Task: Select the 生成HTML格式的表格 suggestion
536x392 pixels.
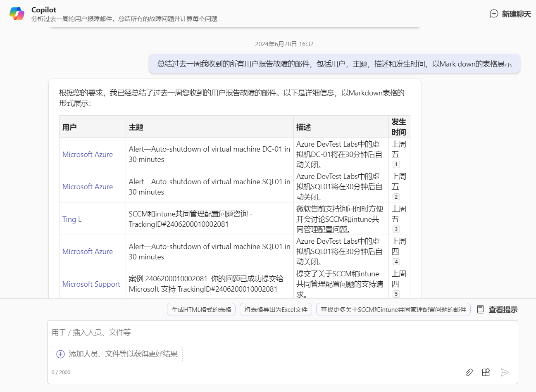Action: click(201, 309)
